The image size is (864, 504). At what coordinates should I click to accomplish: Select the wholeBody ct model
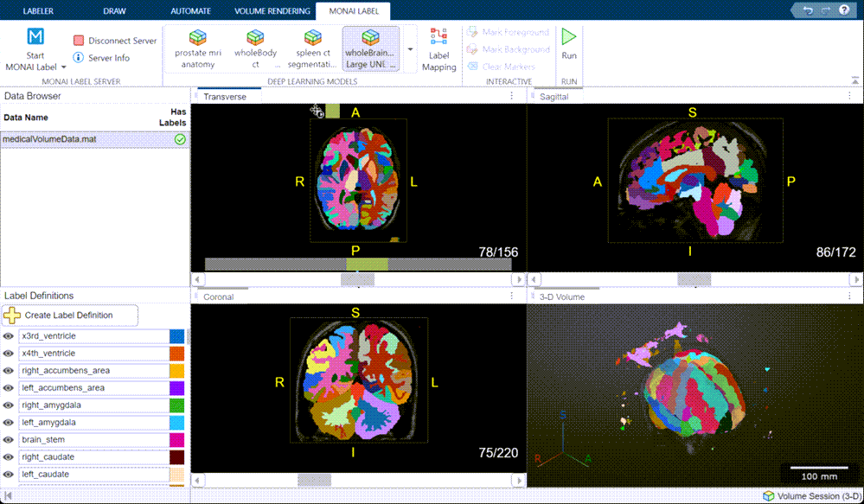pyautogui.click(x=254, y=48)
